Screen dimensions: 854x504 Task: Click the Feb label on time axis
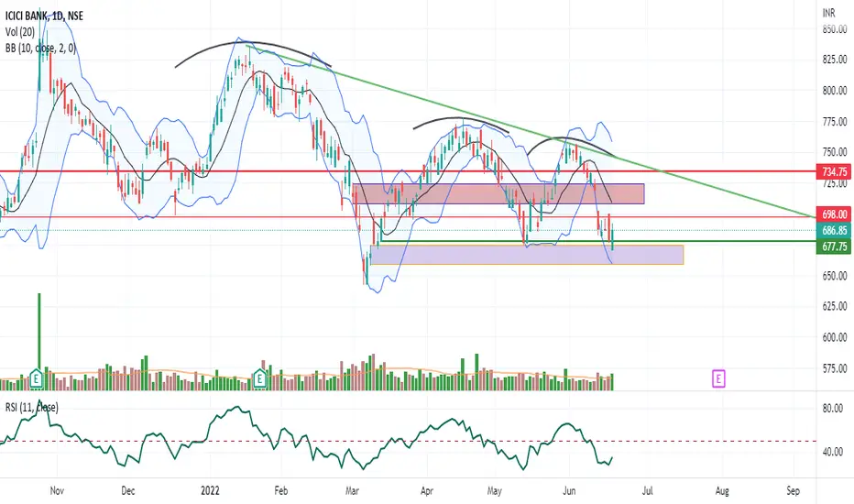coord(280,491)
